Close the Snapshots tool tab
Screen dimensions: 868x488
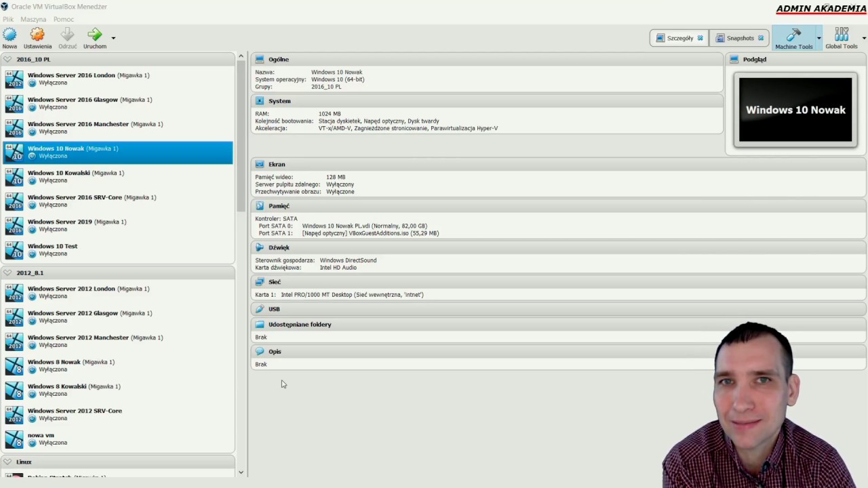point(761,38)
